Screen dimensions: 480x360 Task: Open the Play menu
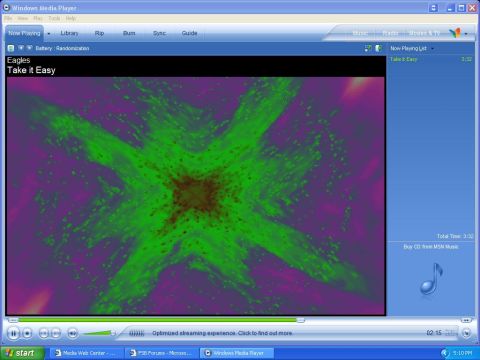(x=38, y=18)
